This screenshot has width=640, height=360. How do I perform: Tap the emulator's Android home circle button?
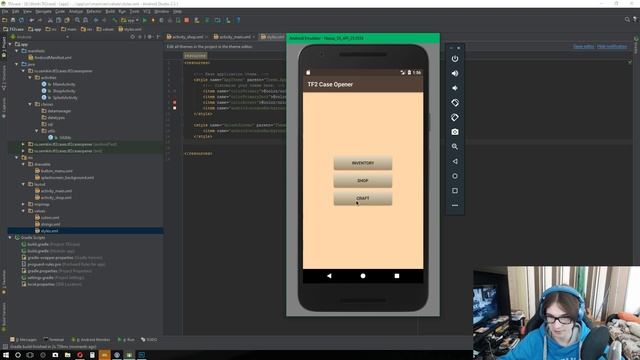point(363,276)
